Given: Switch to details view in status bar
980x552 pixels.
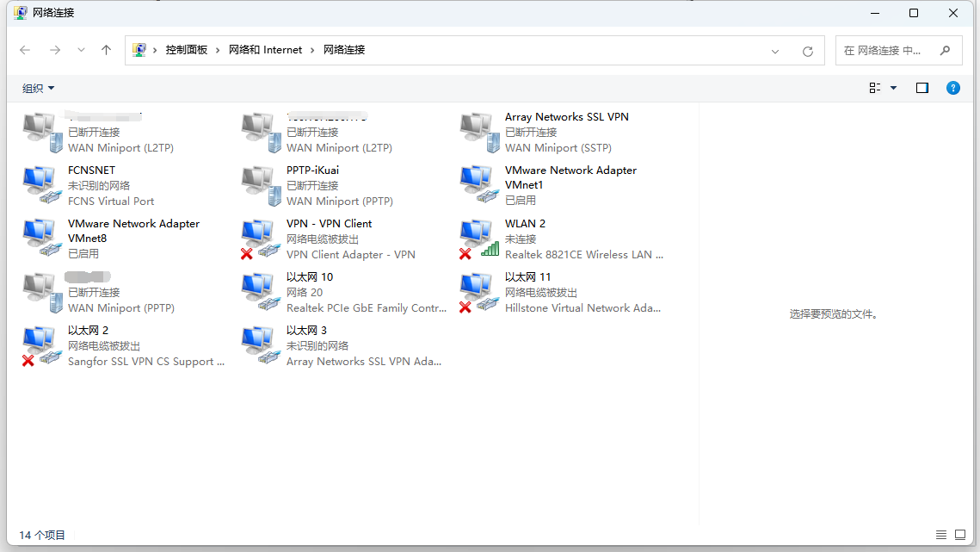Looking at the screenshot, I should [x=941, y=535].
